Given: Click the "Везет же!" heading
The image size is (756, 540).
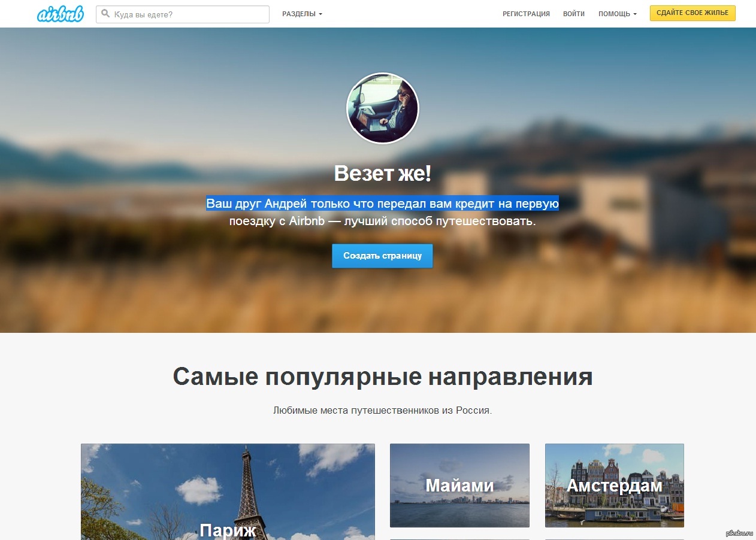Looking at the screenshot, I should coord(382,174).
